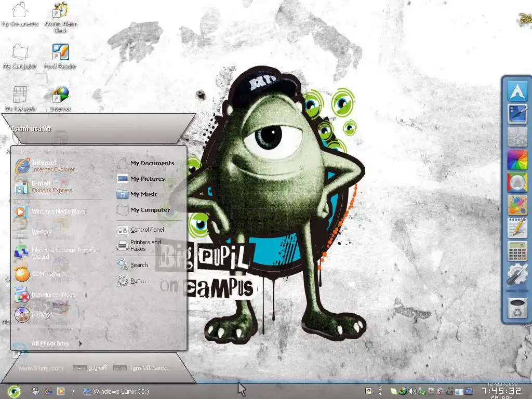Viewport: 532px width, 399px height.
Task: Click the question-mark help icon in the taskbar
Action: click(368, 392)
